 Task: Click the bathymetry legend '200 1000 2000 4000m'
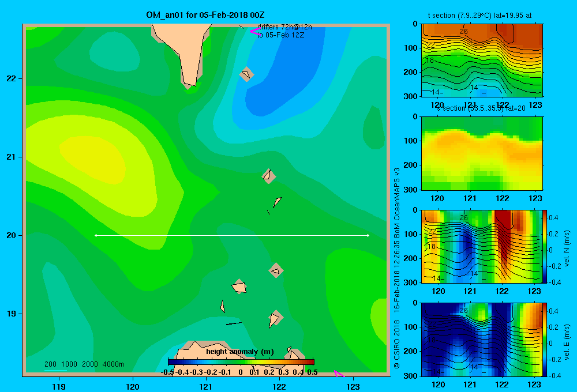tap(84, 364)
